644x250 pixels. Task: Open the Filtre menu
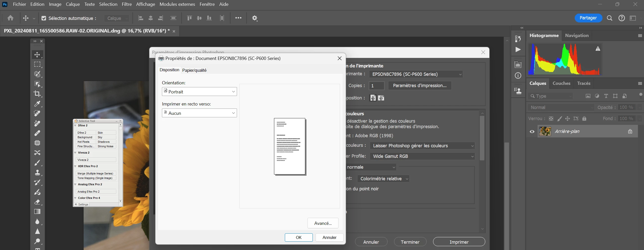point(127,4)
